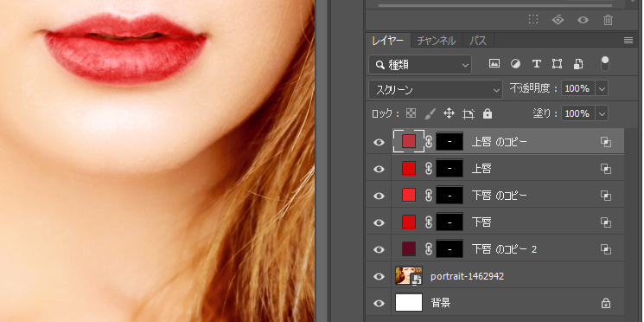Toggle the eye visibility icon above Layers panel
The height and width of the screenshot is (322, 644).
(583, 20)
